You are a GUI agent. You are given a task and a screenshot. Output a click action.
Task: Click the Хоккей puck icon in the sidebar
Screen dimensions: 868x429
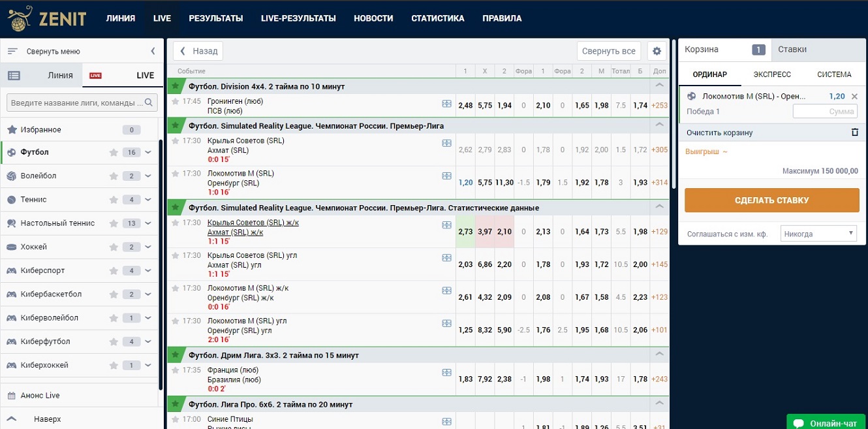click(11, 247)
